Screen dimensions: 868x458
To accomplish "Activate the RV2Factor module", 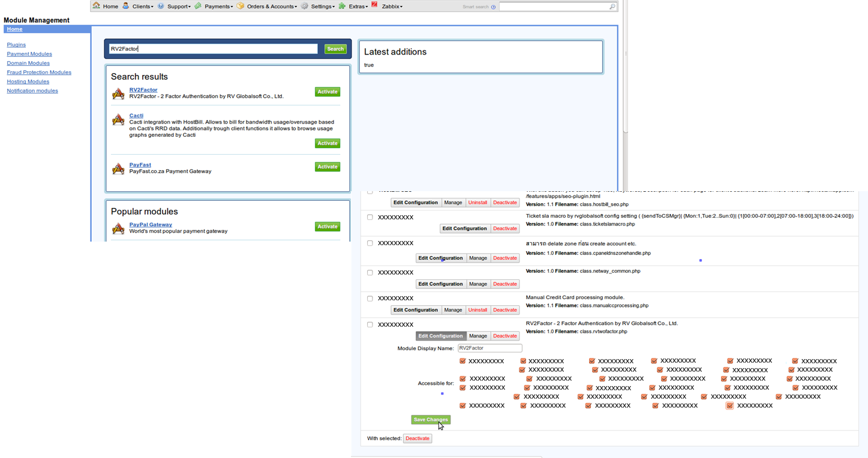I will (x=328, y=92).
